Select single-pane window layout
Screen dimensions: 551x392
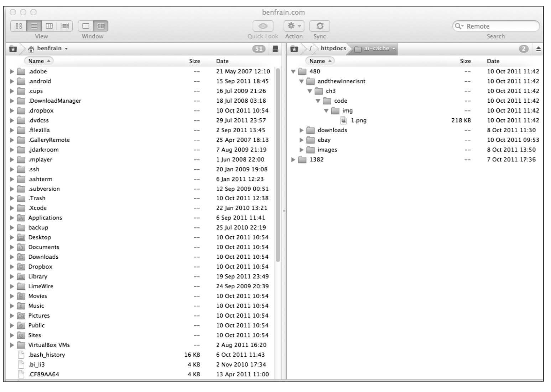(85, 26)
